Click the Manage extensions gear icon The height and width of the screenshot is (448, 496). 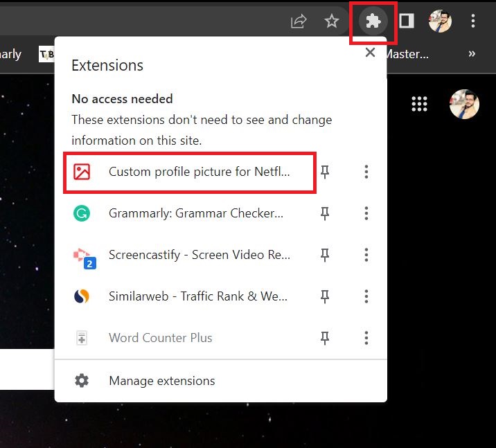(82, 380)
